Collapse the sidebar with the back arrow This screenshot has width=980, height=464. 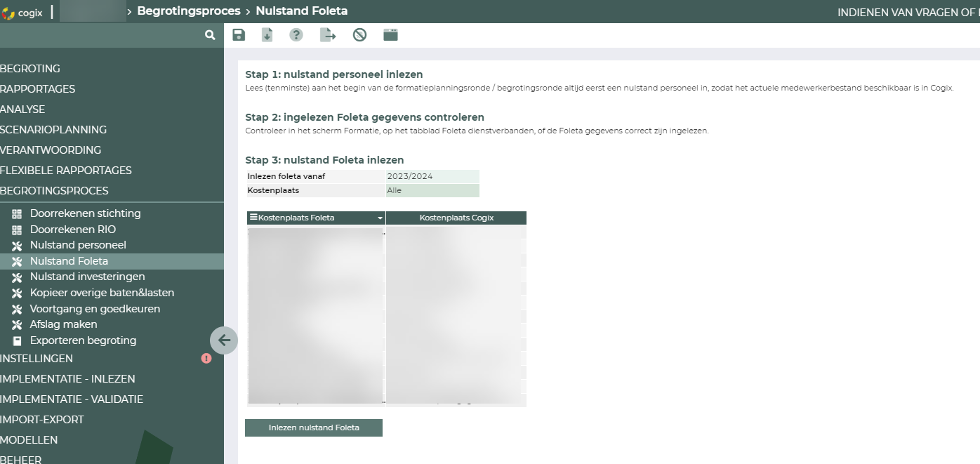pyautogui.click(x=224, y=340)
